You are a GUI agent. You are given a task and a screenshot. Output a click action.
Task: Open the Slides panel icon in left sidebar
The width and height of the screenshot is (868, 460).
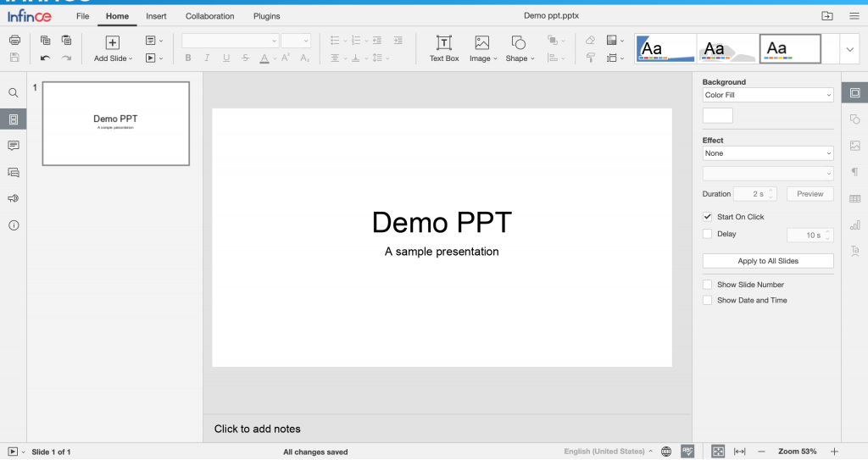(x=14, y=119)
